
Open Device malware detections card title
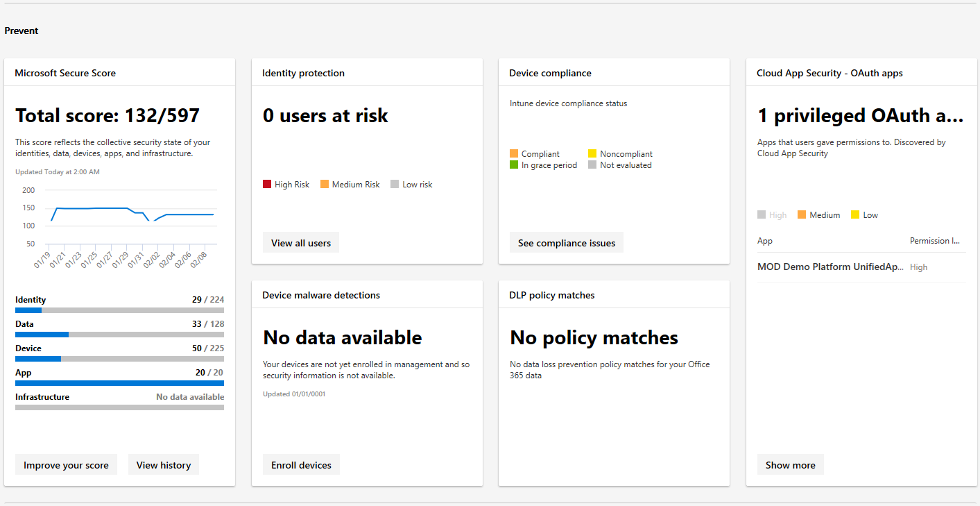[321, 295]
